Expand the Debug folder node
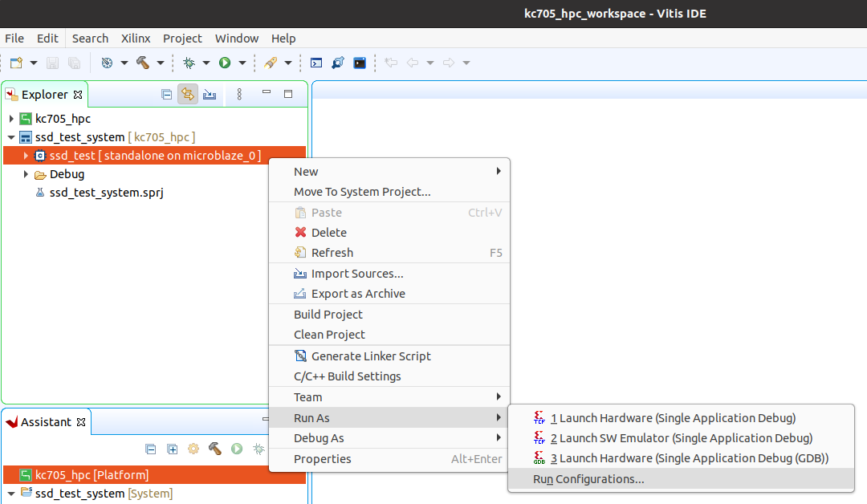The width and height of the screenshot is (867, 504). 26,174
